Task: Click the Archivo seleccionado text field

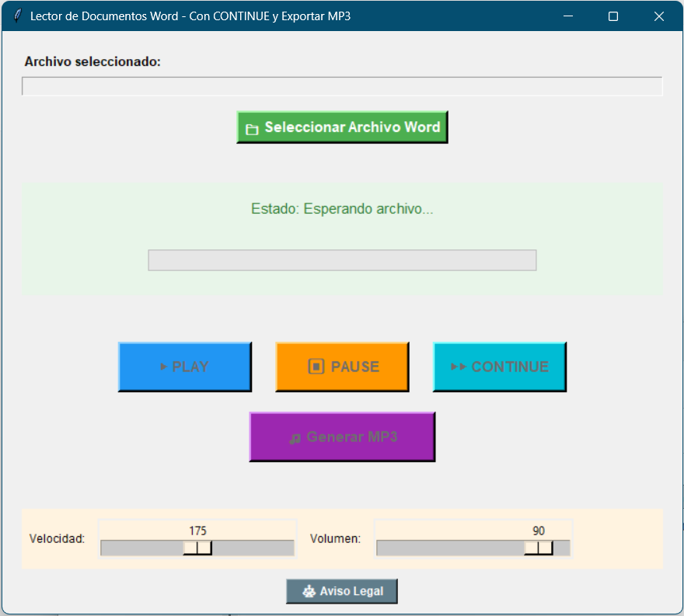Action: 342,86
